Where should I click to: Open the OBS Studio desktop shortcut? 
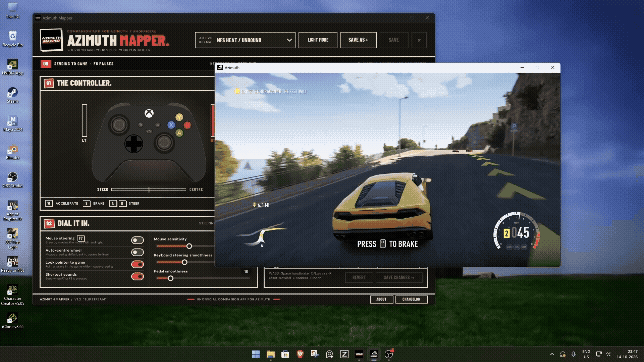(x=12, y=180)
